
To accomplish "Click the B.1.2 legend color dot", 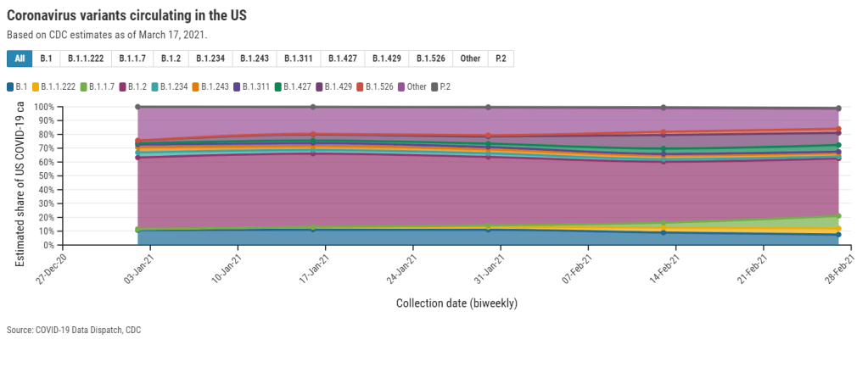I will coord(124,86).
